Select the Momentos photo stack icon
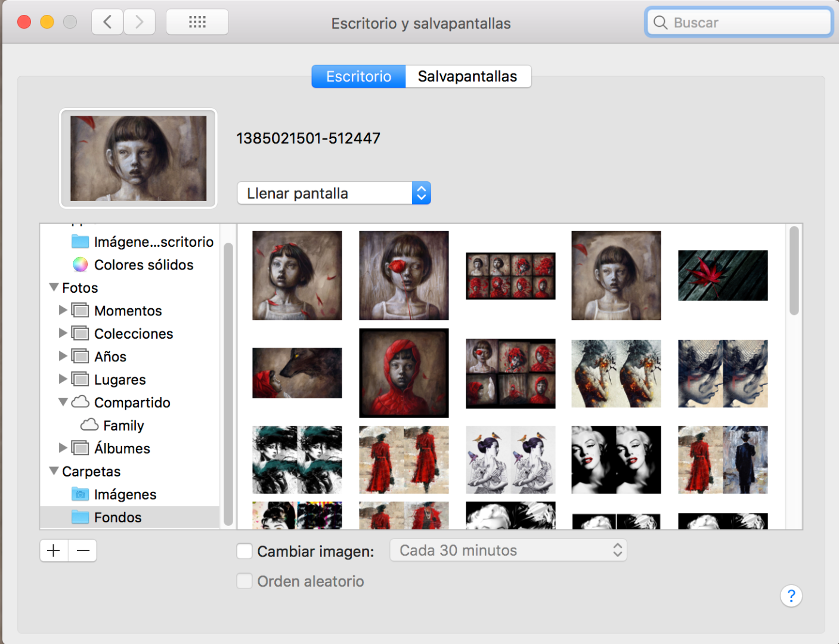The width and height of the screenshot is (839, 644). [x=80, y=310]
